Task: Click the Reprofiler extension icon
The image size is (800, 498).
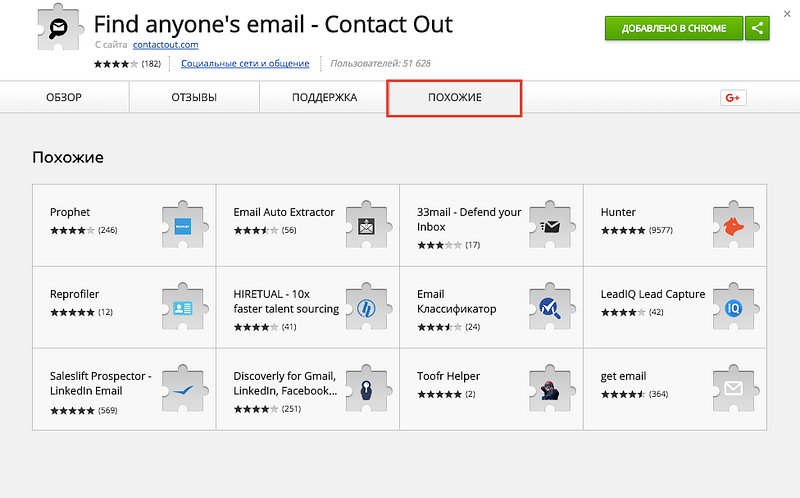Action: [185, 307]
